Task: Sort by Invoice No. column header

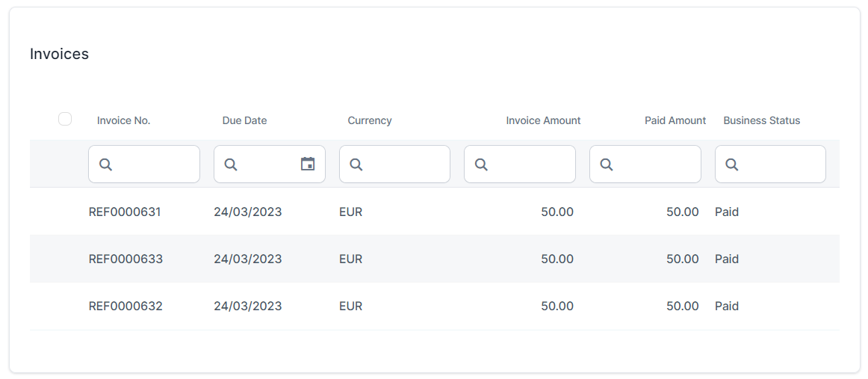Action: tap(123, 120)
